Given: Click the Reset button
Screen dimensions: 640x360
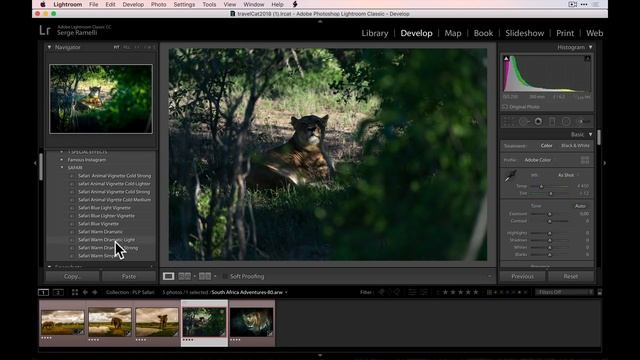Looking at the screenshot, I should click(571, 276).
